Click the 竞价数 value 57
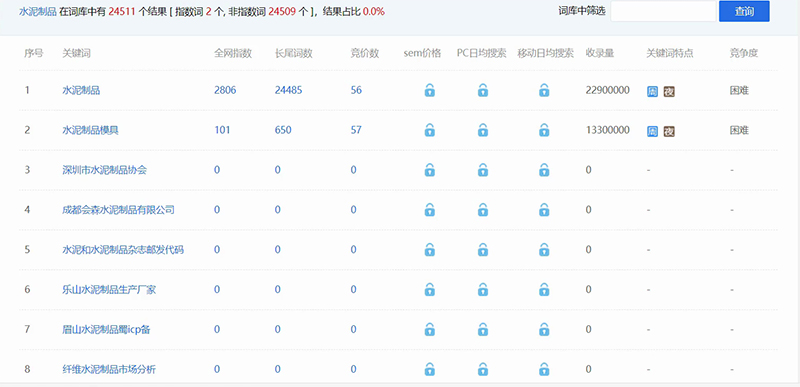This screenshot has width=800, height=387. point(356,130)
